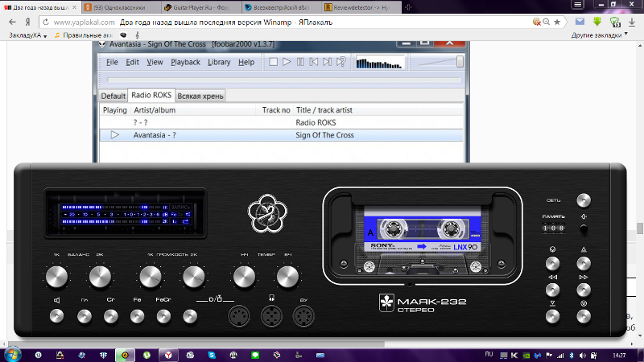Click the spectrum visualization in foobar2000 toolbar
Viewport: 644px width, 362px height.
click(380, 63)
